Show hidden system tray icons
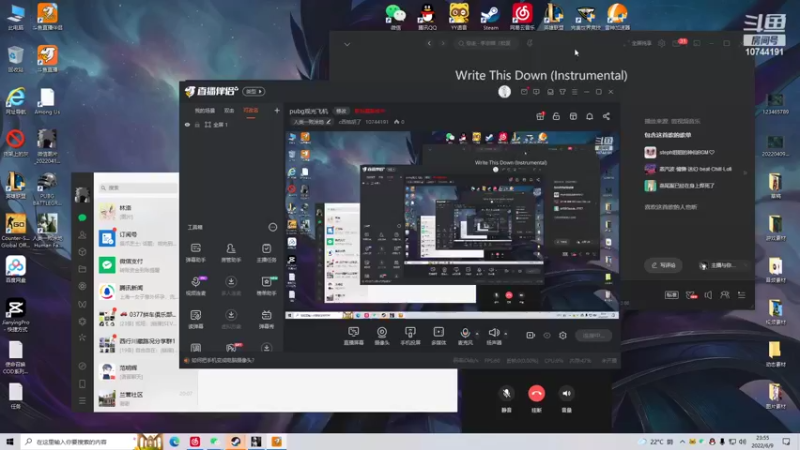This screenshot has width=800, height=450. click(x=682, y=442)
